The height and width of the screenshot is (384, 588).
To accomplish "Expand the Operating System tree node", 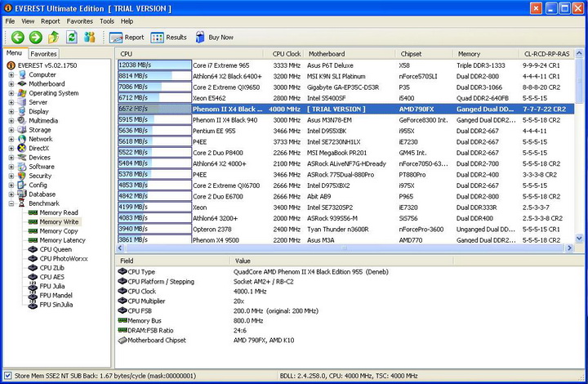I will (11, 93).
